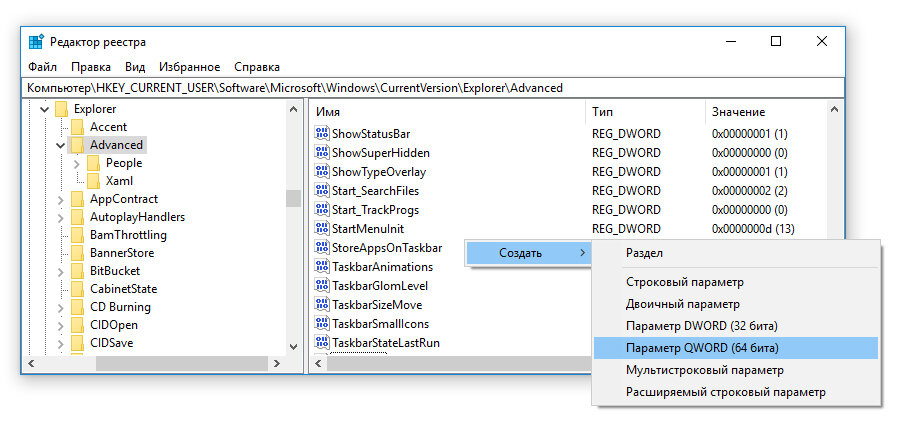
Task: Click the BamThrottling folder icon
Action: pos(77,235)
